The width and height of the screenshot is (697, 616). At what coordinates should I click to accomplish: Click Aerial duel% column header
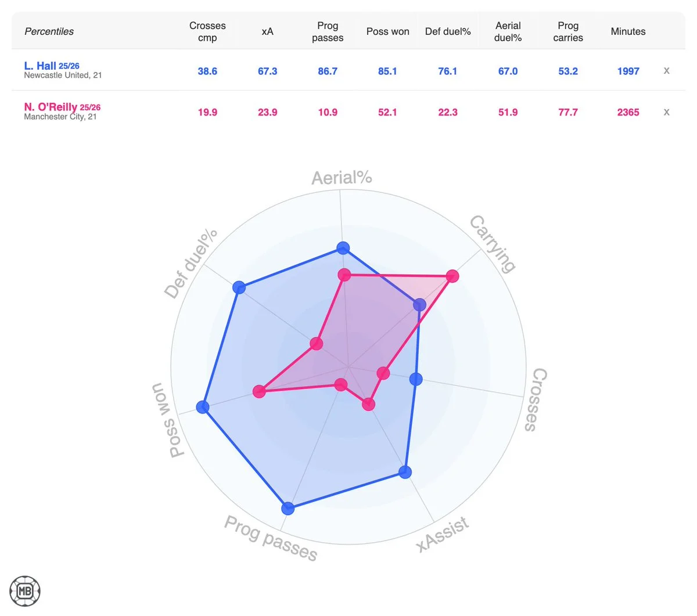508,31
